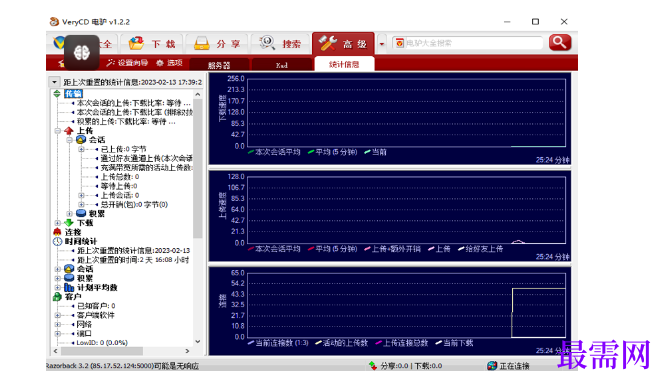Expand the 上传会话: 0 node
Viewport: 669px width, 386px height.
point(81,195)
